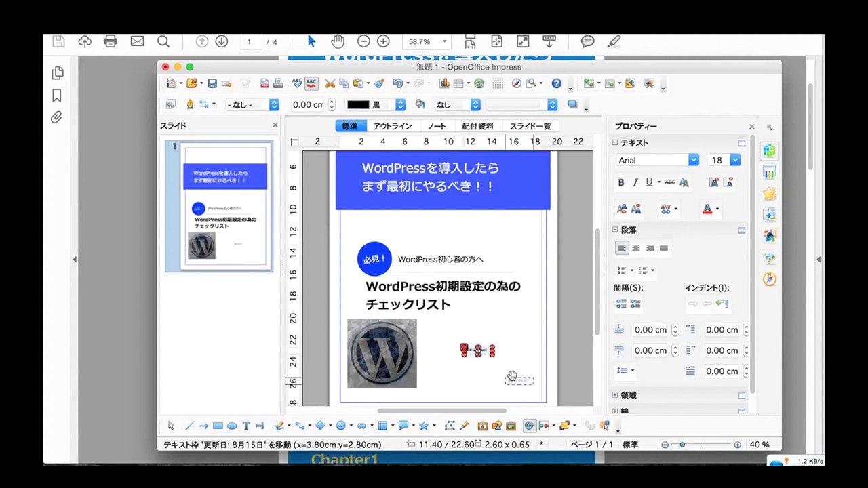Click the PDF viewer search magnifier icon
This screenshot has width=868, height=488.
click(163, 41)
